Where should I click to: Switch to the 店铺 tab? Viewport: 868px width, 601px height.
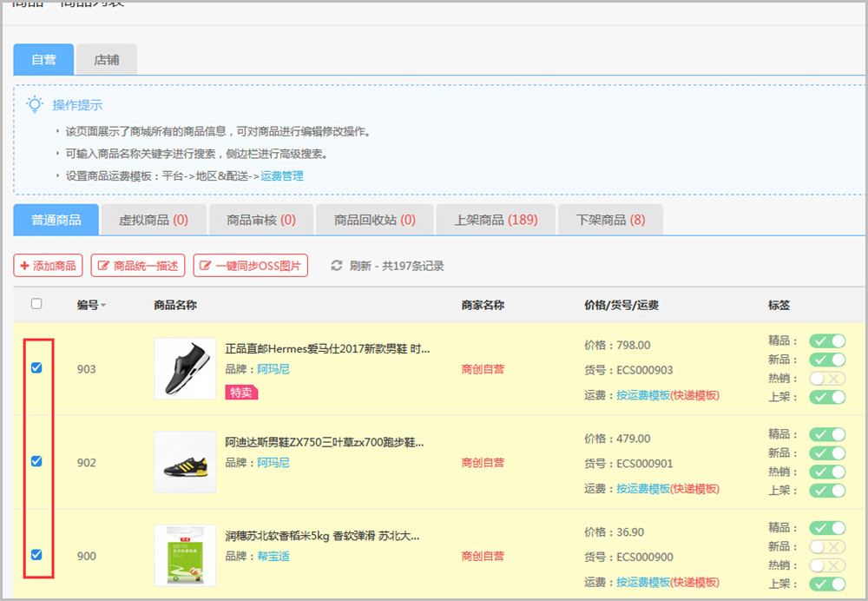(107, 60)
